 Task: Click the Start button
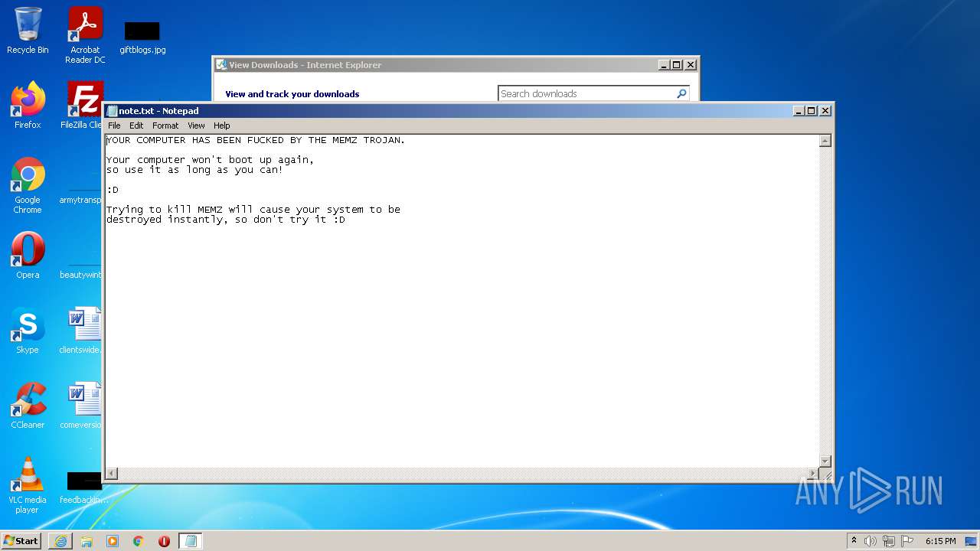[21, 540]
